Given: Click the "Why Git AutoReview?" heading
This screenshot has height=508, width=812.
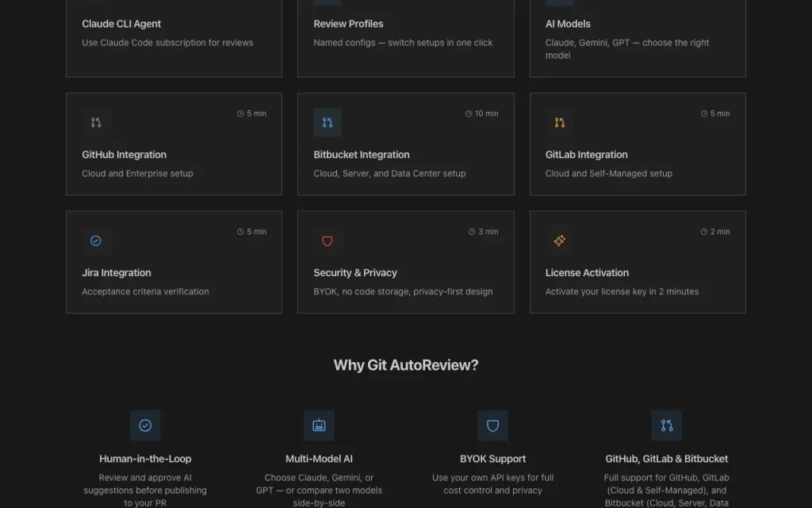Looking at the screenshot, I should coord(406,365).
